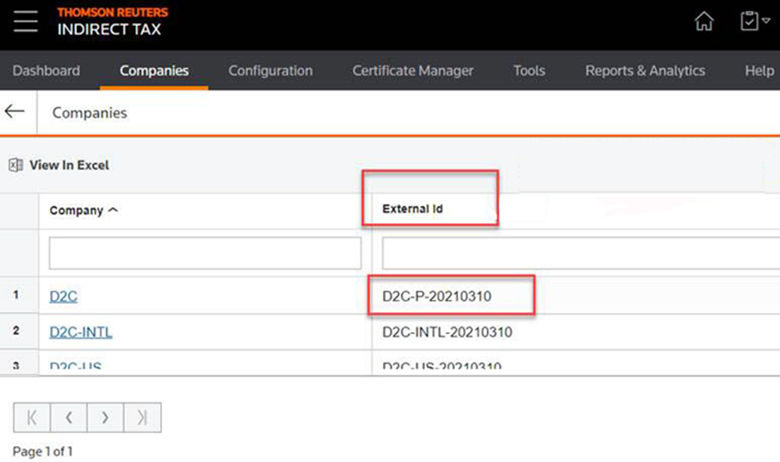780x462 pixels.
Task: Click the Company filter input field
Action: (x=205, y=253)
